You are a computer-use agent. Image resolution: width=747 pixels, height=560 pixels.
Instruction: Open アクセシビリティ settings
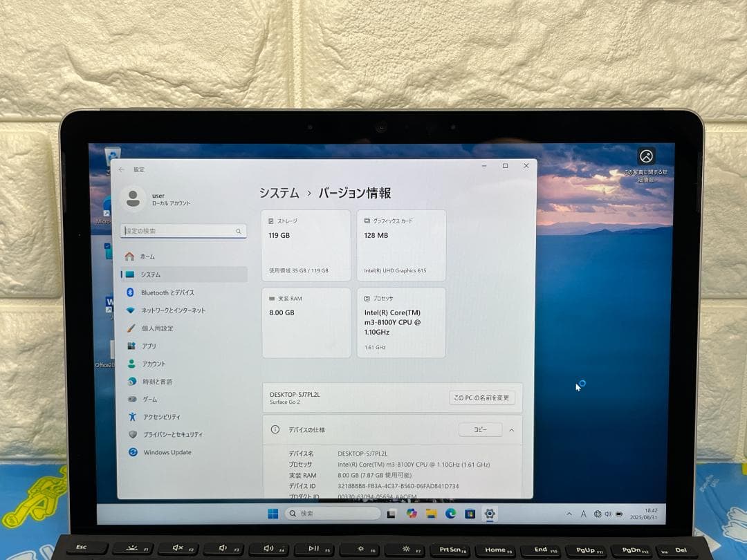tap(163, 417)
